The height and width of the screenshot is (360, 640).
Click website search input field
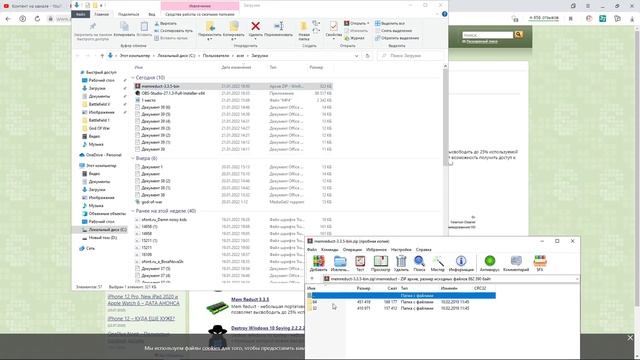[488, 35]
